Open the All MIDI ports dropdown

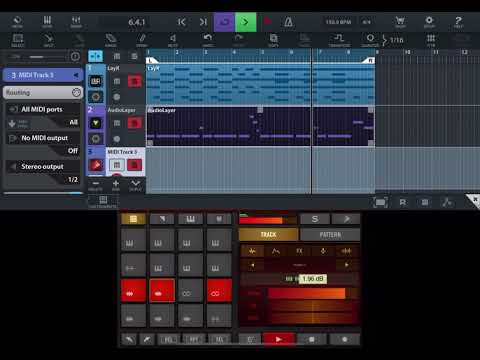click(x=43, y=116)
